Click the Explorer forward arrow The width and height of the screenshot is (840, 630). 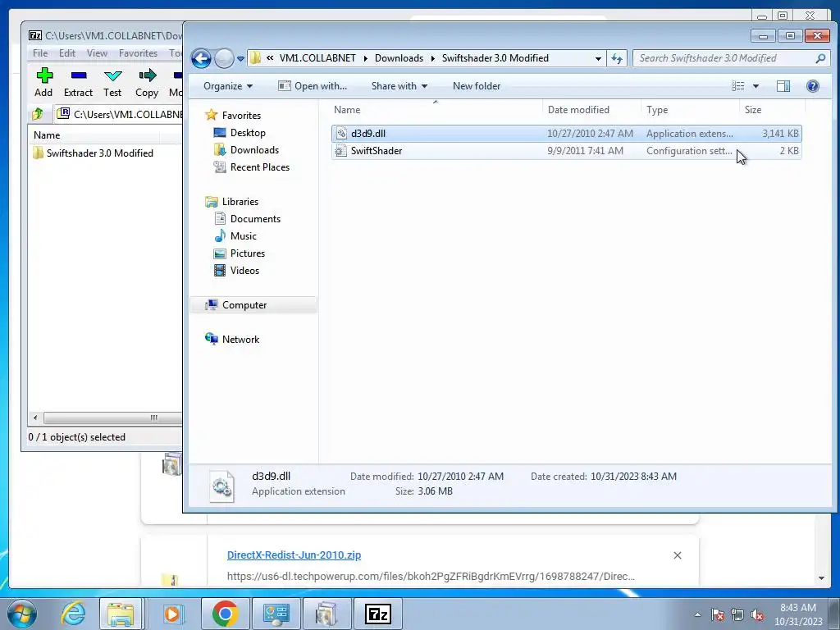coord(224,58)
